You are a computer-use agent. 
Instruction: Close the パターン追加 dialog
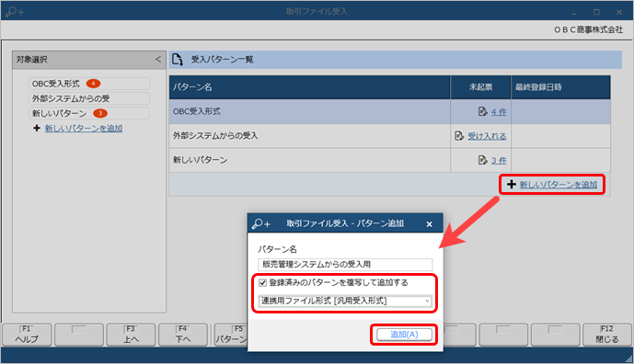(430, 223)
